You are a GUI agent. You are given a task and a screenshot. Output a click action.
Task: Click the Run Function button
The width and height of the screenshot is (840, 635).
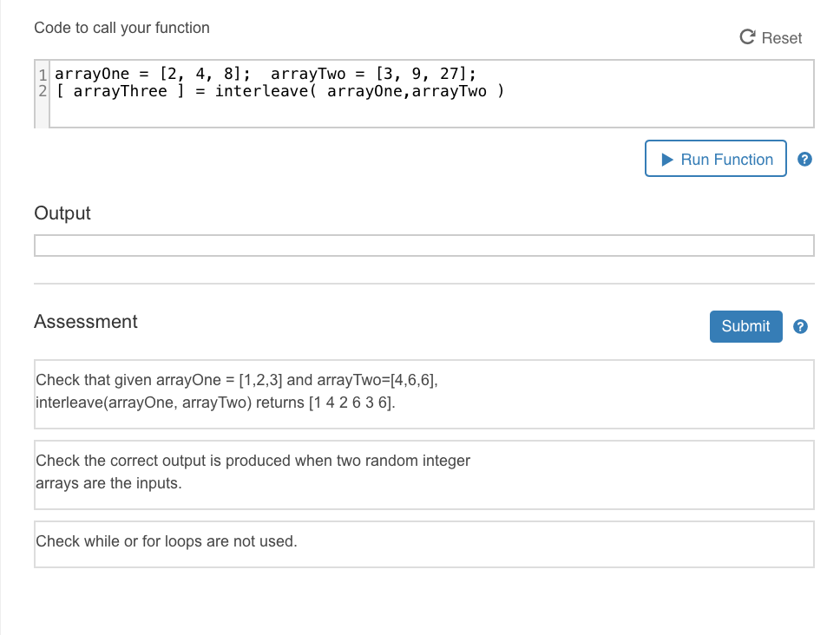click(715, 159)
